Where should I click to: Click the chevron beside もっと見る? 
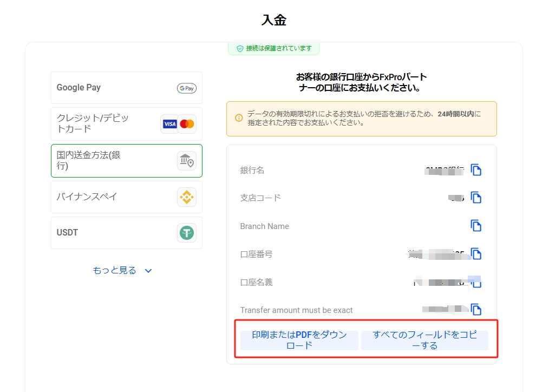point(148,271)
